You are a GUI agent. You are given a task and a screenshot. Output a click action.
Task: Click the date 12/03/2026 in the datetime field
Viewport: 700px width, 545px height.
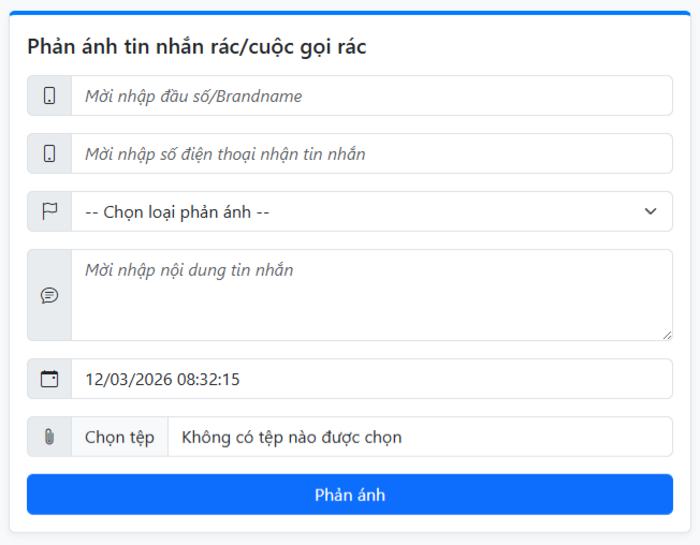click(x=128, y=380)
